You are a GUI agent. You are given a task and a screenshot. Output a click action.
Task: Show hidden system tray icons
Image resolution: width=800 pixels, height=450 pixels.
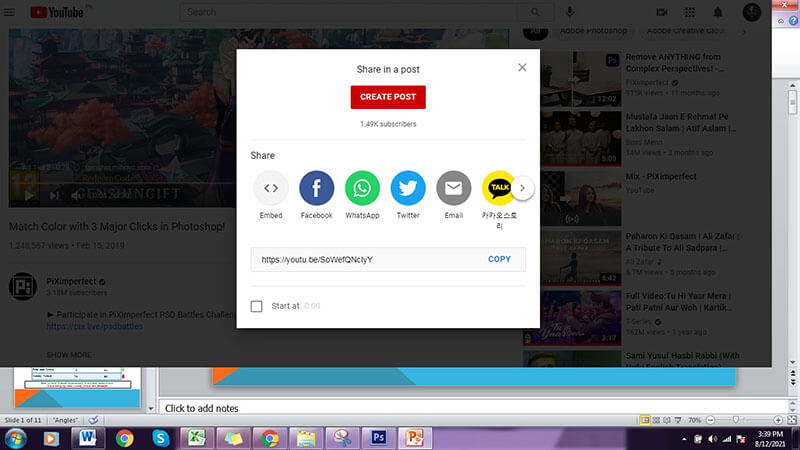click(x=684, y=439)
